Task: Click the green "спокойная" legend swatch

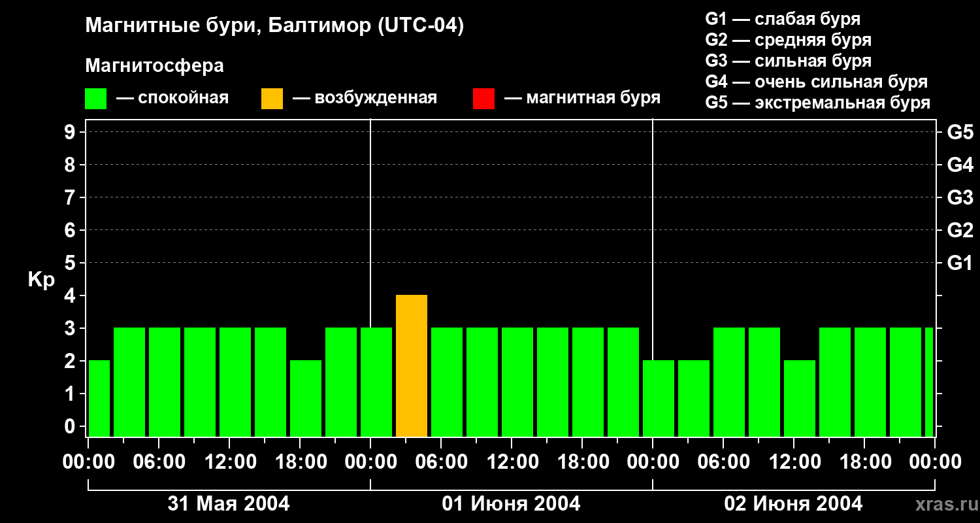Action: (x=95, y=99)
